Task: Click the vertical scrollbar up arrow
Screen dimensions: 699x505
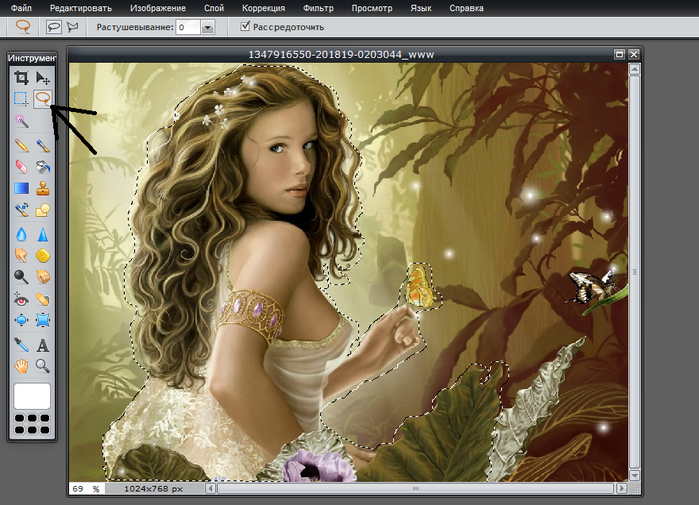Action: pos(634,69)
